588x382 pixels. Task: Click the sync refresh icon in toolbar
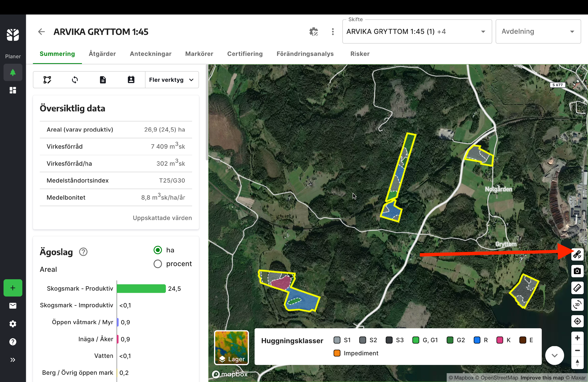pos(75,80)
